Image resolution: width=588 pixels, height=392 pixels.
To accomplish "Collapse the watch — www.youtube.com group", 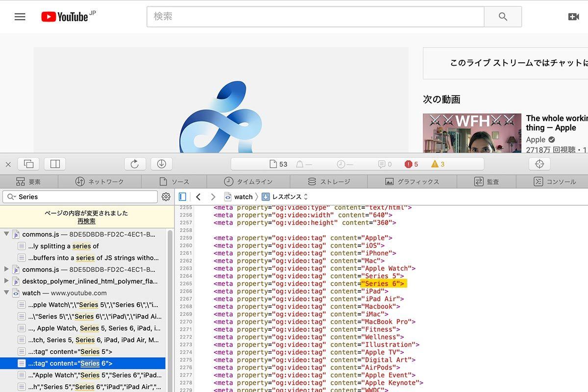I will tap(6, 293).
